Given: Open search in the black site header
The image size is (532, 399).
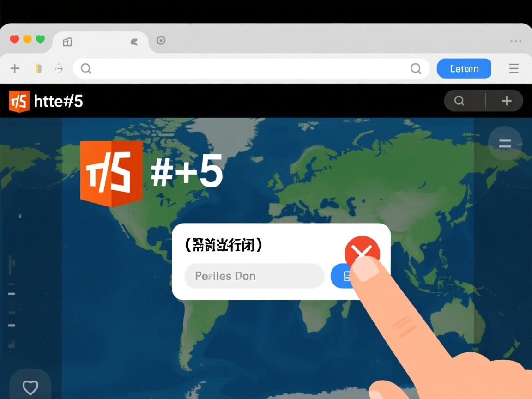Looking at the screenshot, I should coord(459,101).
